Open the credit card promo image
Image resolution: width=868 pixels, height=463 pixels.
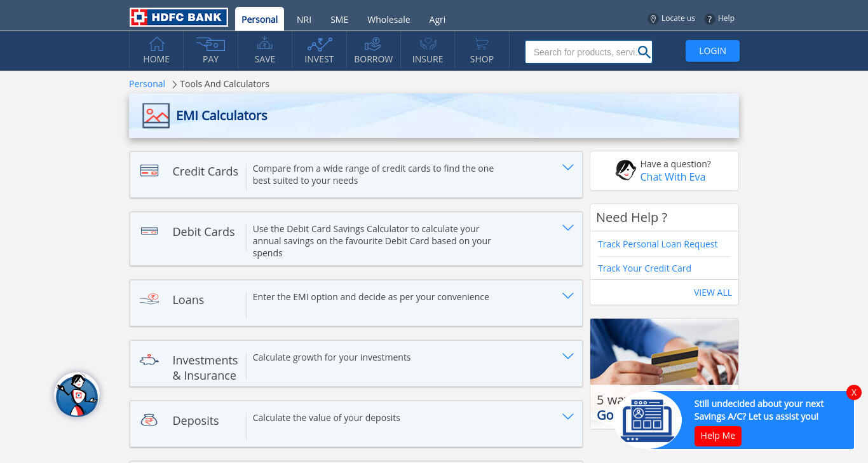click(x=664, y=352)
